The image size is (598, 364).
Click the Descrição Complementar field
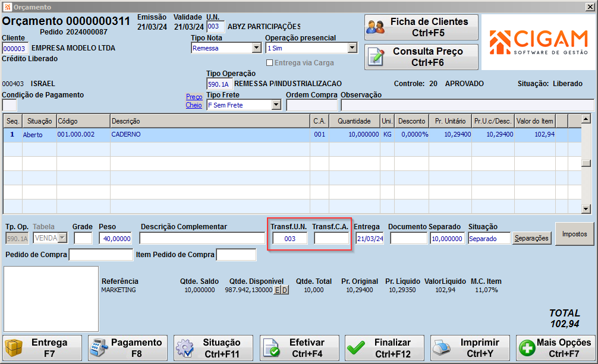point(202,238)
